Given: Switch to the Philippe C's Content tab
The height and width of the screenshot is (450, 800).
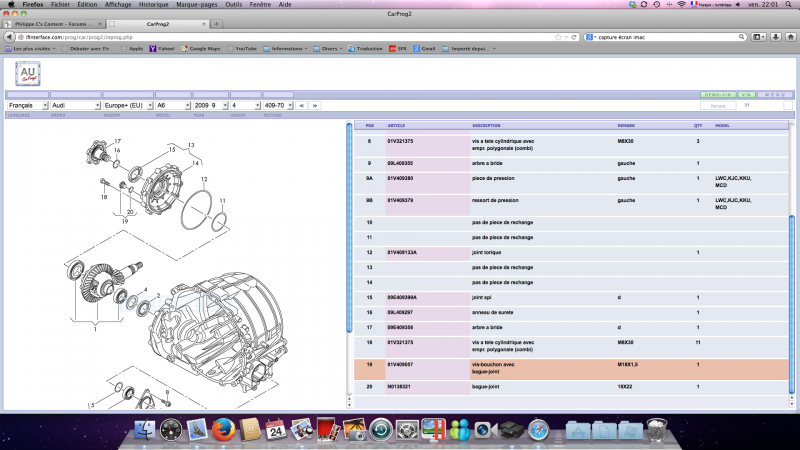Looking at the screenshot, I should coord(50,22).
